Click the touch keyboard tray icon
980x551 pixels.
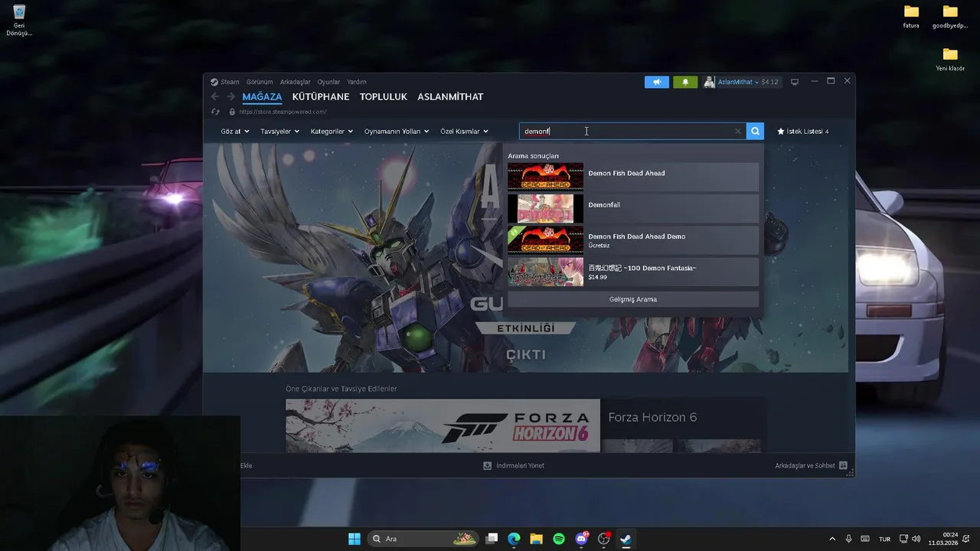click(865, 539)
